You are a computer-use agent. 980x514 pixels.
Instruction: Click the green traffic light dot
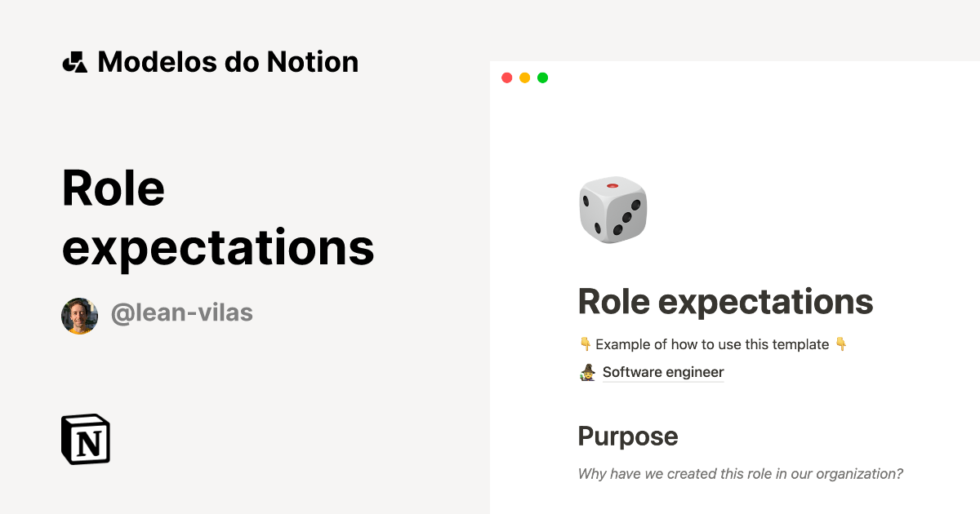tap(541, 78)
